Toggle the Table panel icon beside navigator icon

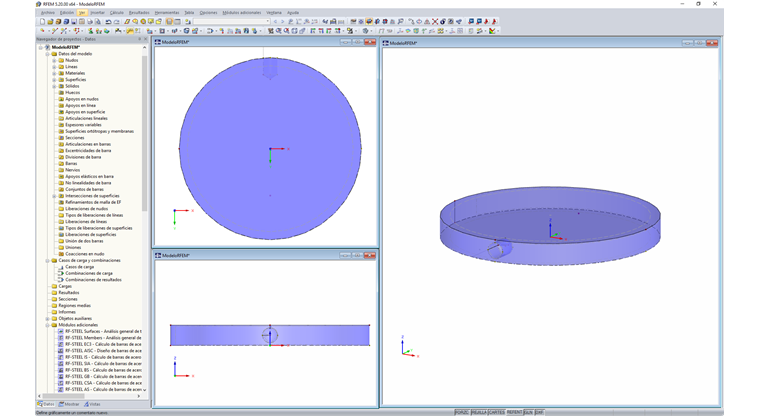[177, 21]
